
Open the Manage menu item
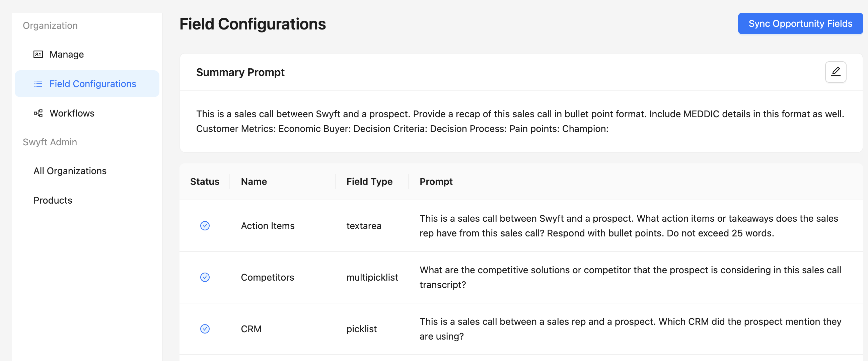click(66, 54)
